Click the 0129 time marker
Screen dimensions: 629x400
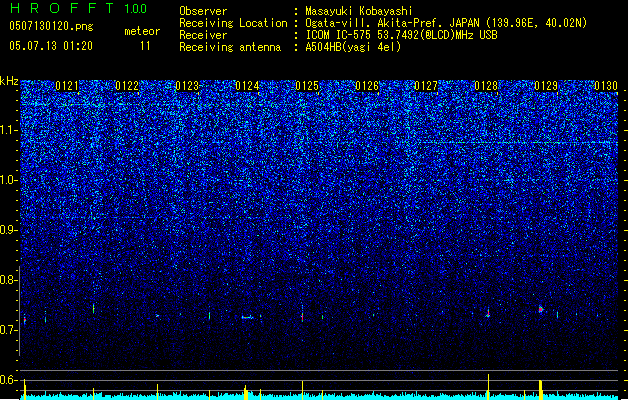click(x=546, y=86)
